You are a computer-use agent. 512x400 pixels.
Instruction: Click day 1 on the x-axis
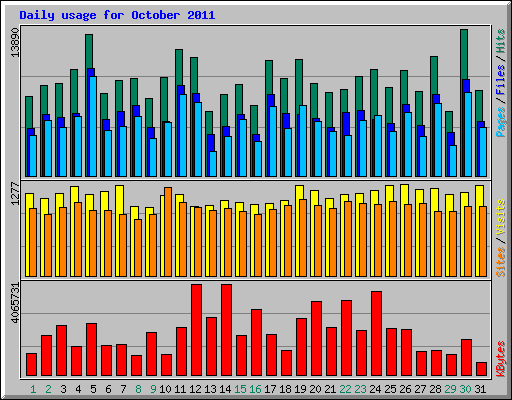[33, 389]
